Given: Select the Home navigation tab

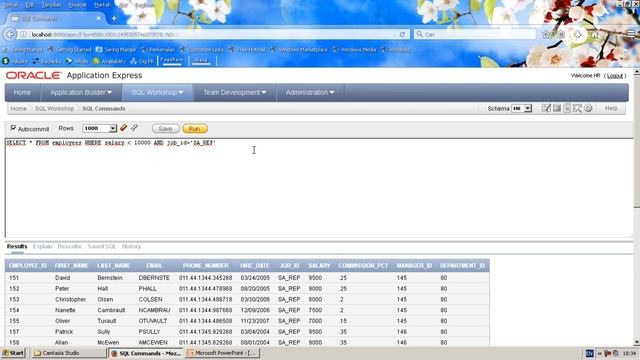Looking at the screenshot, I should tap(22, 93).
